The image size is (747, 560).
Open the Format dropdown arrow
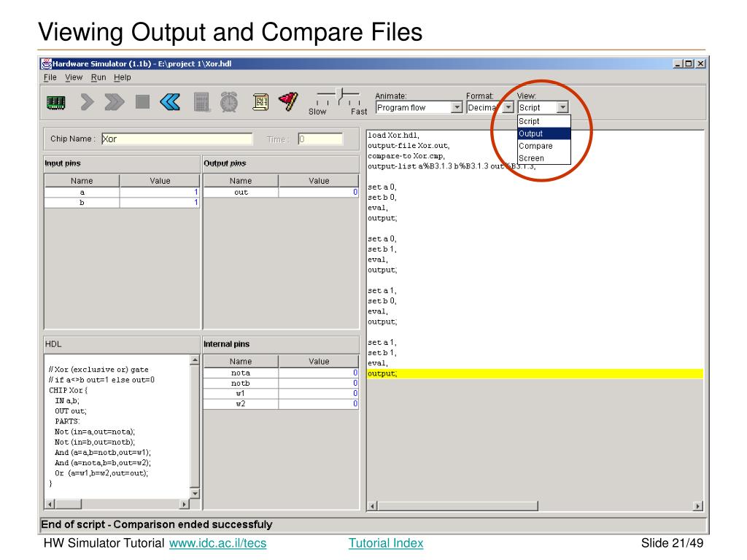(508, 108)
